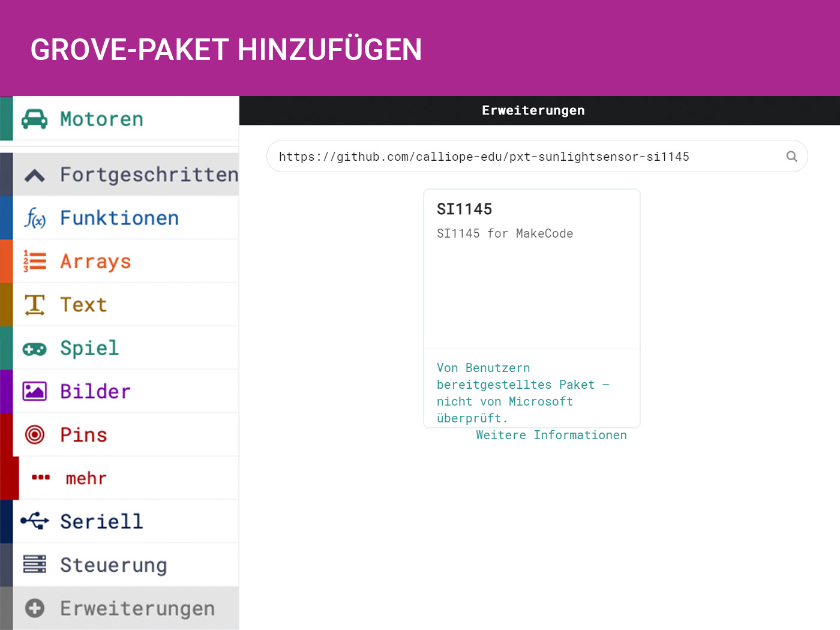Click the car icon beside Motoren
Viewport: 840px width, 630px height.
pyautogui.click(x=34, y=119)
